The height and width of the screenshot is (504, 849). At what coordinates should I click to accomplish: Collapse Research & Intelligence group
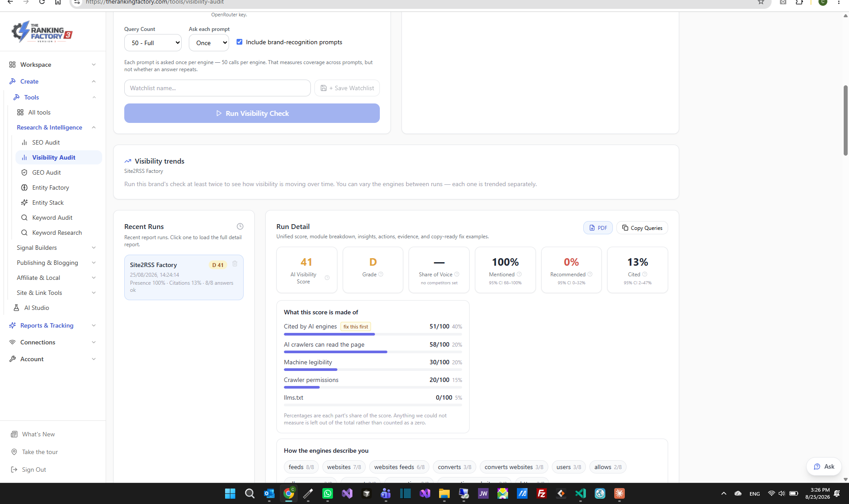(x=56, y=127)
